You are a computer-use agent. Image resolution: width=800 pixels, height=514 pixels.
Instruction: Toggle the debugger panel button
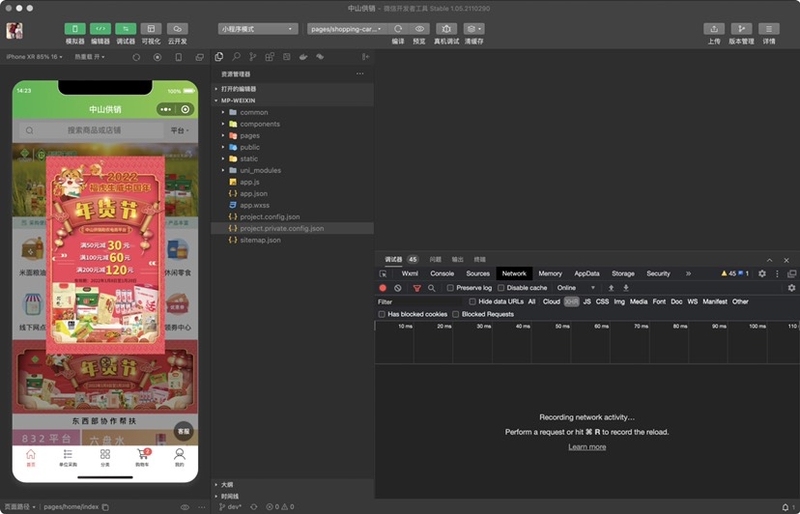[126, 29]
